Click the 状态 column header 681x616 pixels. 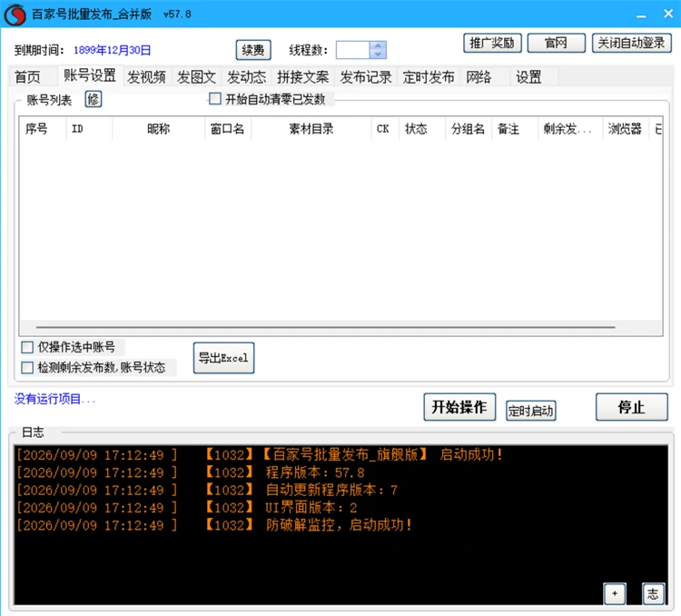(422, 129)
